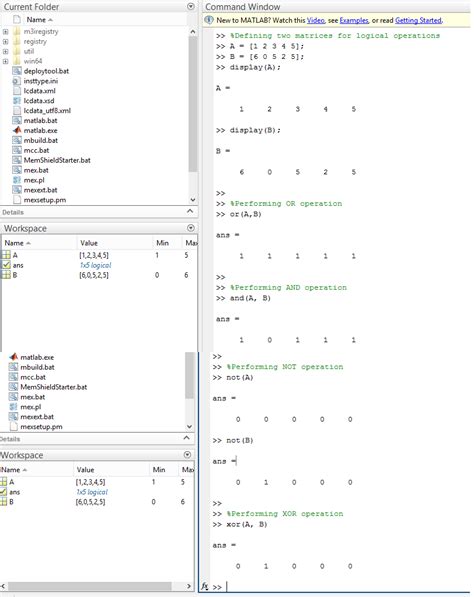Click the 'xor(A, B)' command line

pyautogui.click(x=247, y=524)
